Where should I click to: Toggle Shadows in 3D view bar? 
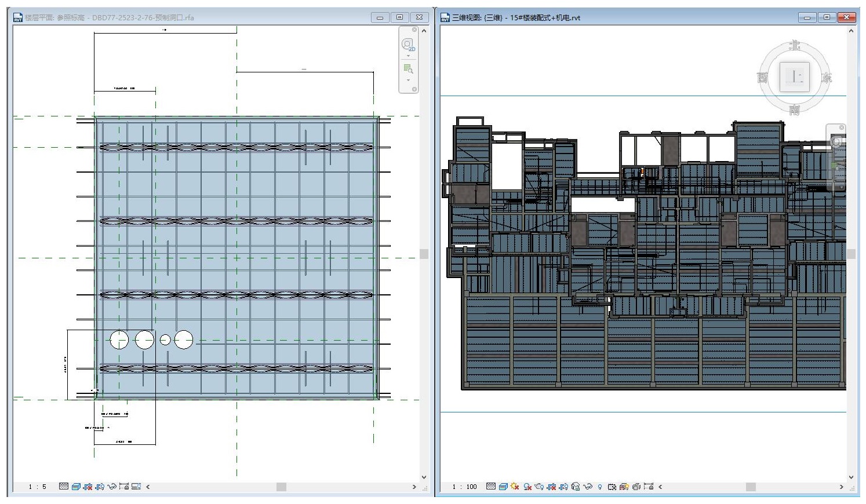coord(527,487)
